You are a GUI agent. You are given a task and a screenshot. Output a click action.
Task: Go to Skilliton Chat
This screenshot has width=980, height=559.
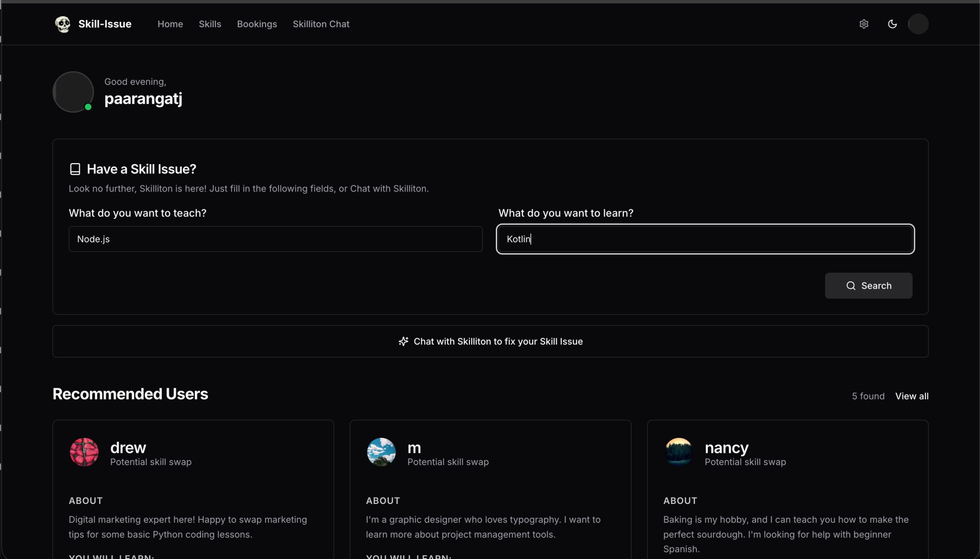(x=321, y=24)
